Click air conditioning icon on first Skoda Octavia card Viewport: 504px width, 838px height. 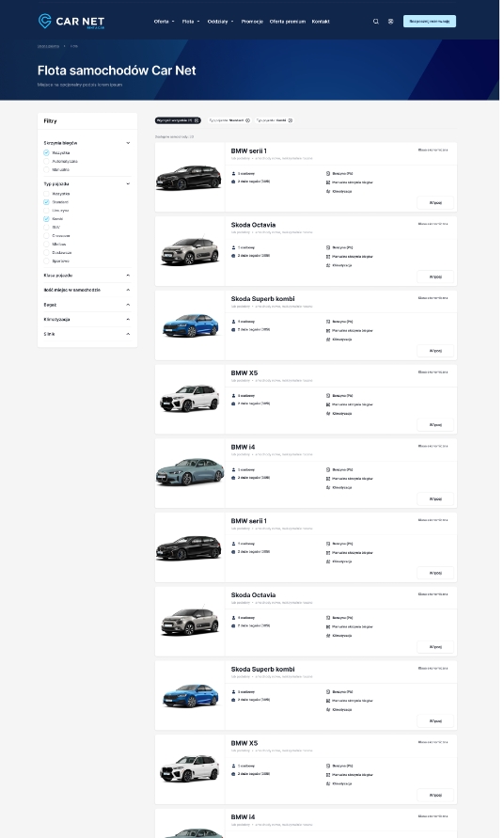pyautogui.click(x=328, y=265)
